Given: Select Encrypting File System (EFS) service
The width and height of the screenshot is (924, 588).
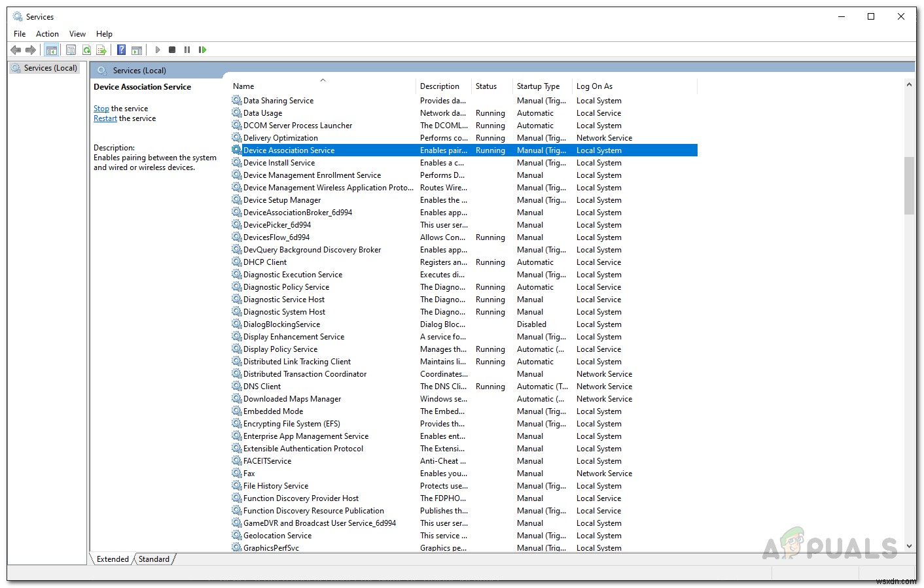Looking at the screenshot, I should coord(464,423).
